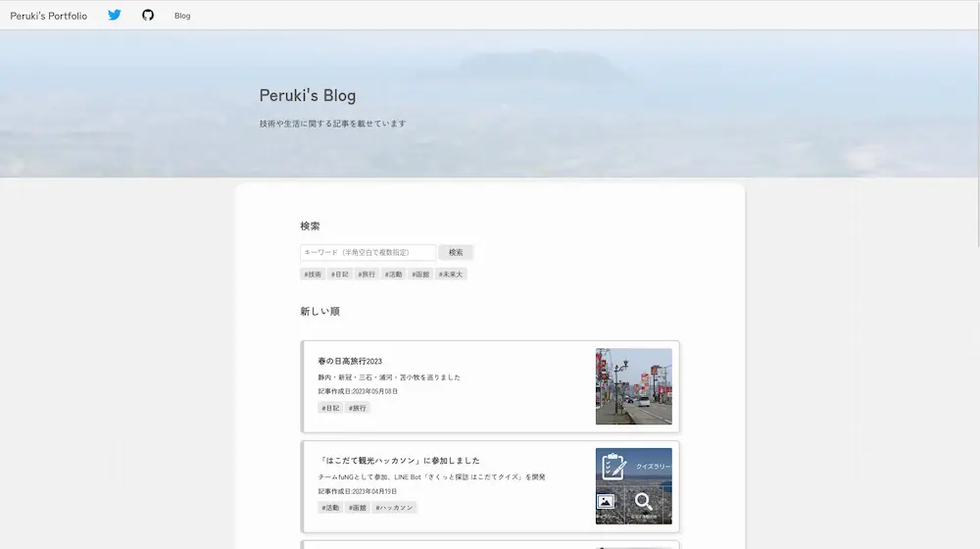Open the Blog nav item
This screenshot has width=980, height=549.
(x=182, y=16)
